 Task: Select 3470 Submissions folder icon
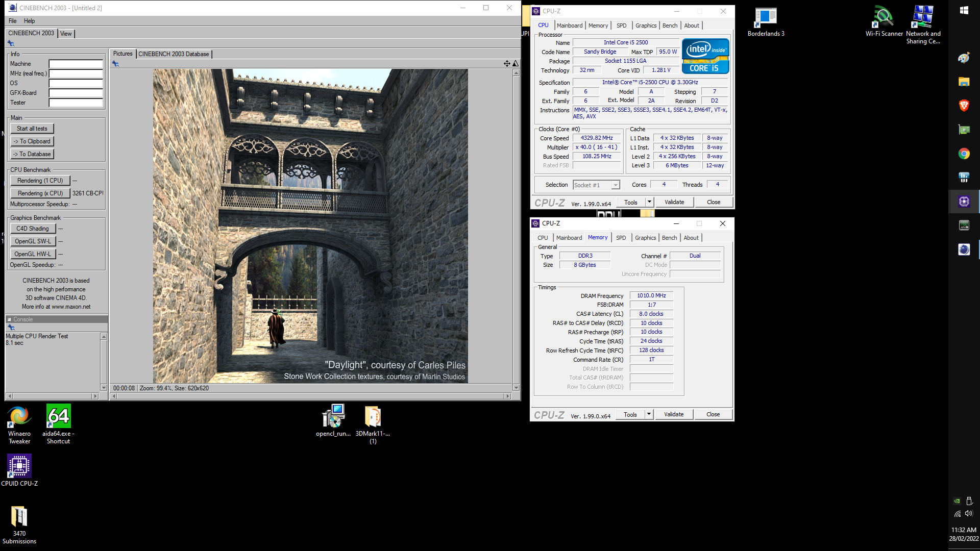click(19, 525)
